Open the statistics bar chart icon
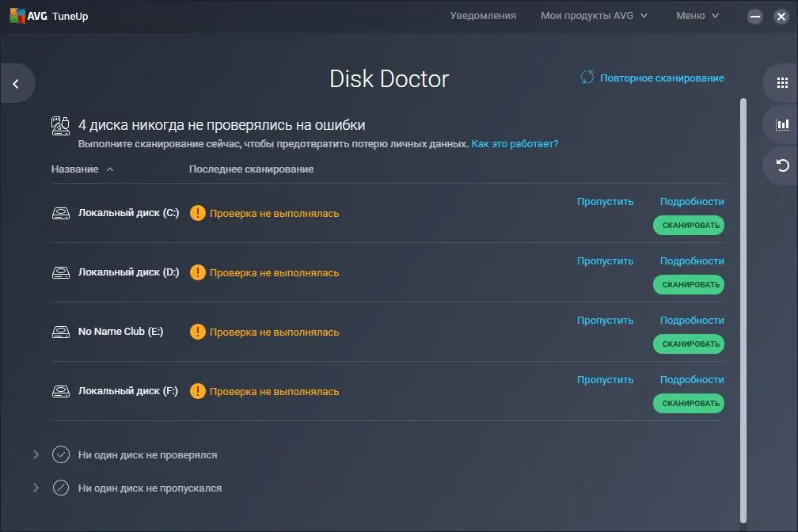 781,124
